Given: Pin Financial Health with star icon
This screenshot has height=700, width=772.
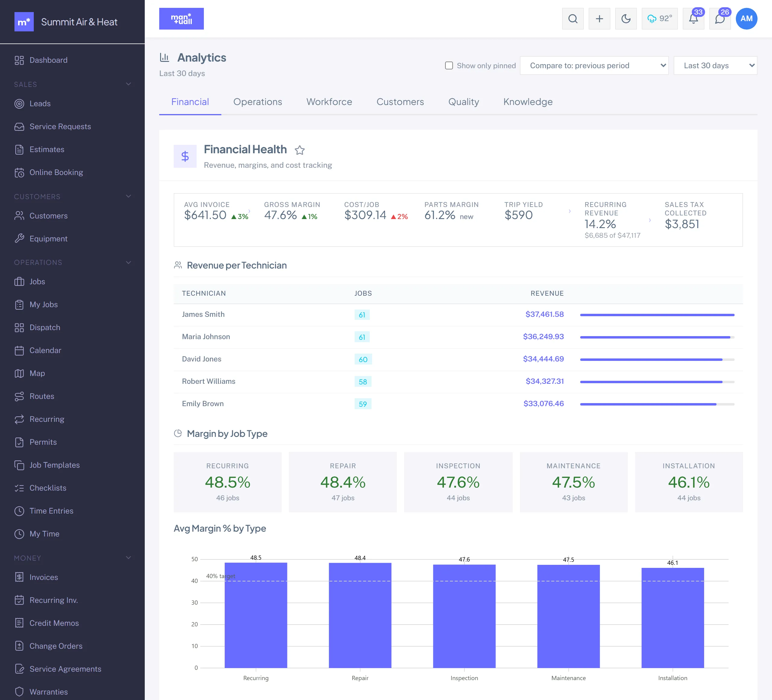Looking at the screenshot, I should (x=299, y=150).
